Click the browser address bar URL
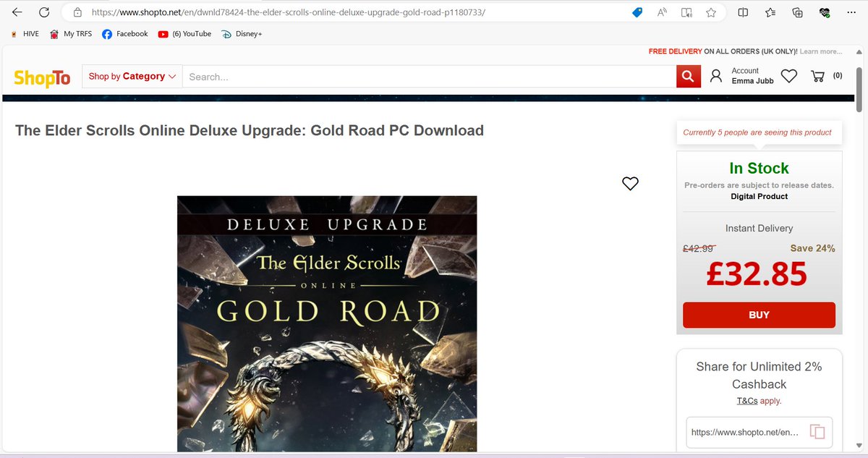Screen dimensions: 868x458 [288, 12]
